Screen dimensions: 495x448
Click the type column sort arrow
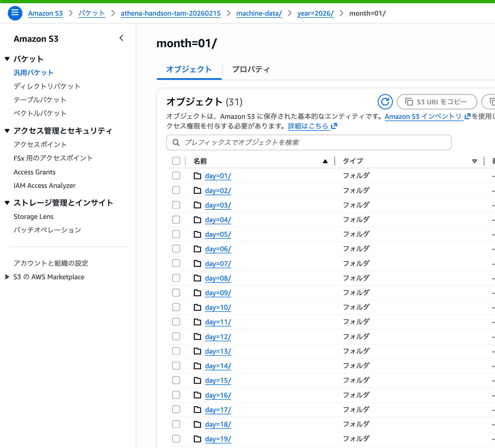point(475,161)
